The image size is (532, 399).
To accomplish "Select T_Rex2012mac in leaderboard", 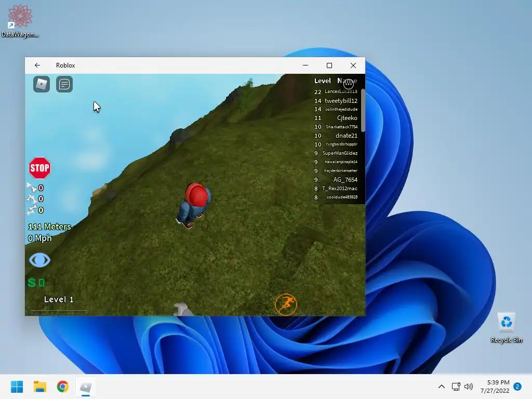I will pos(340,188).
